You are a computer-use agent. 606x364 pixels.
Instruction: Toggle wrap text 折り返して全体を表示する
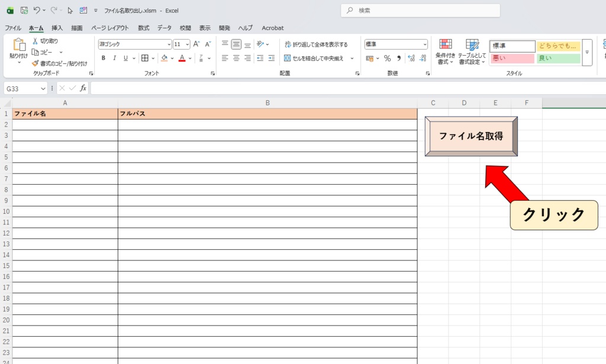[316, 44]
